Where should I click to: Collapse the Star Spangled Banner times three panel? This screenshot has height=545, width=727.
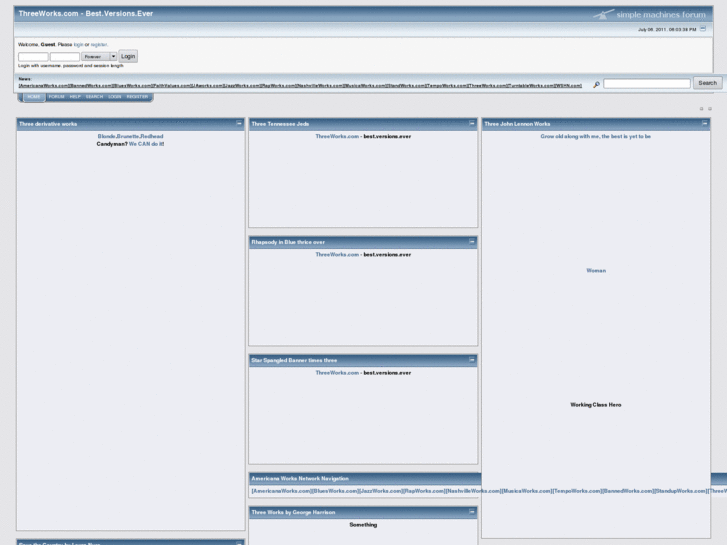coord(472,360)
